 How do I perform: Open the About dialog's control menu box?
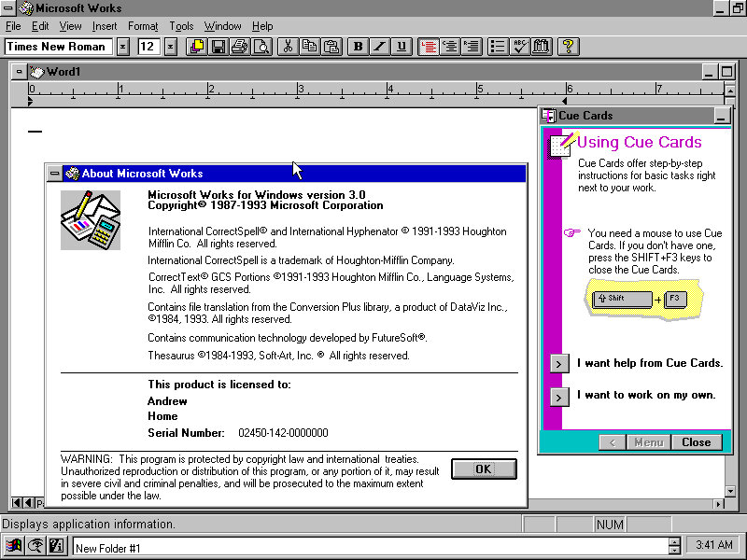tap(54, 174)
